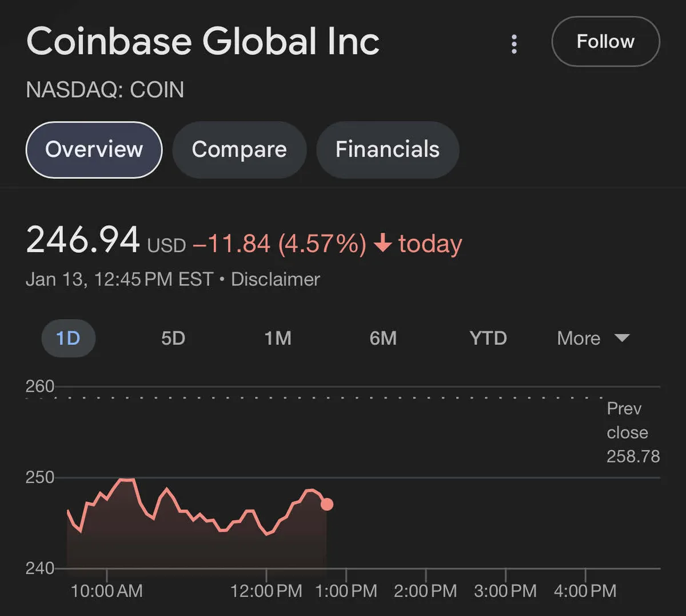Select the 6M time range

point(383,338)
